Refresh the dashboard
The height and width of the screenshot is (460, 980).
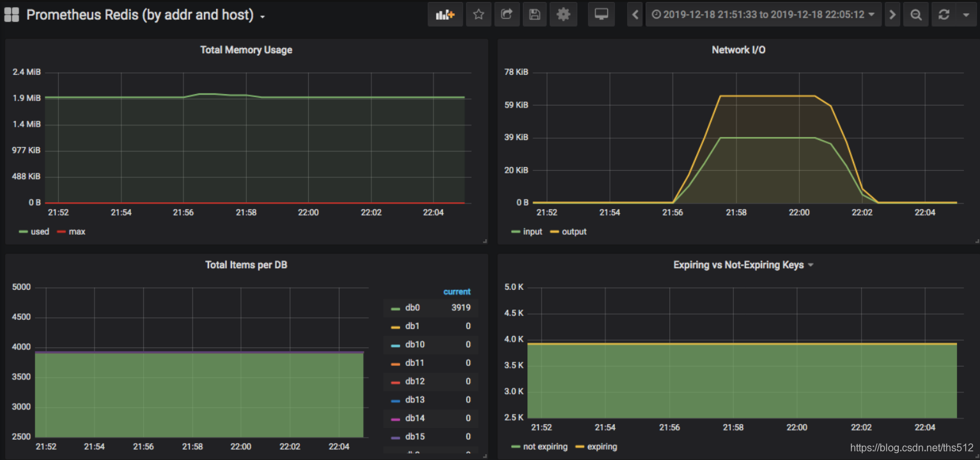coord(944,15)
